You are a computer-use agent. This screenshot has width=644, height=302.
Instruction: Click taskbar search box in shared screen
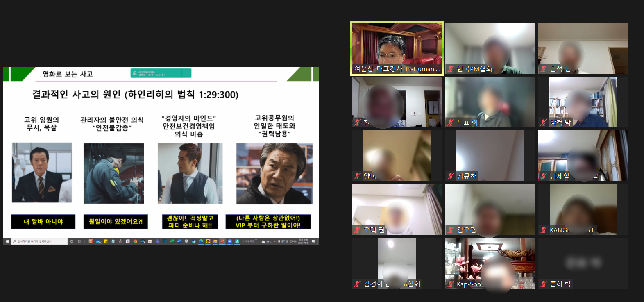click(40, 241)
